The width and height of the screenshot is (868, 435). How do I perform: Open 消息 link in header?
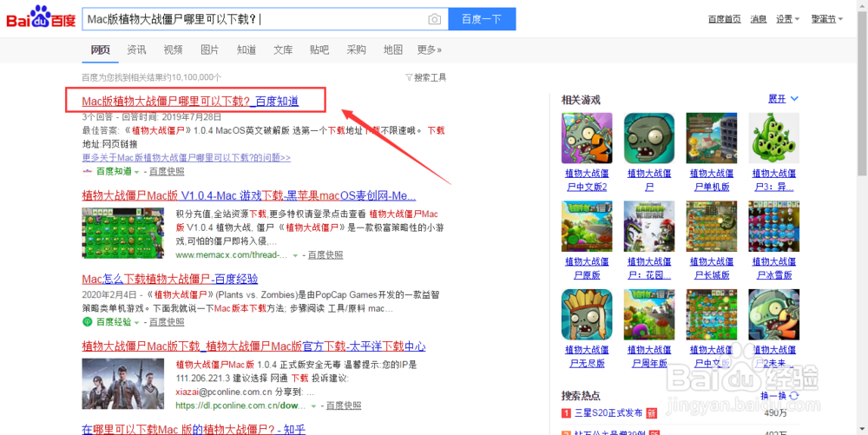(759, 19)
